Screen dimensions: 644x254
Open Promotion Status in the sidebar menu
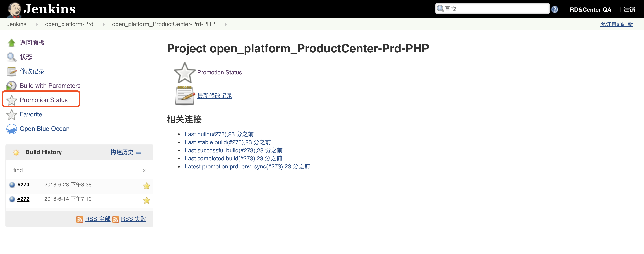pos(44,100)
